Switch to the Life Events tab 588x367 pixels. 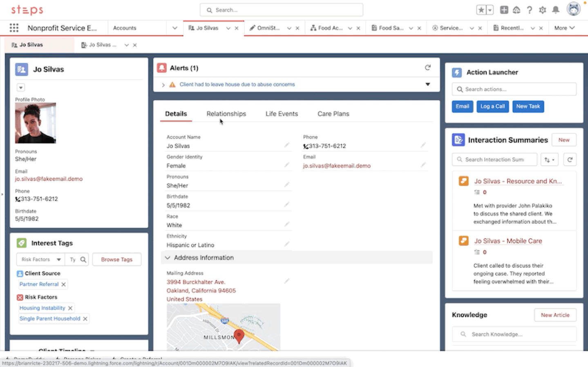click(x=282, y=114)
